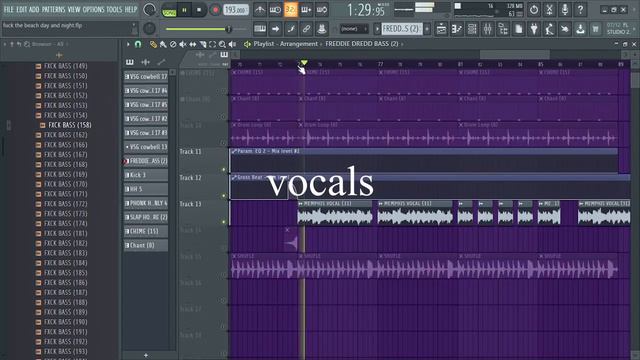The height and width of the screenshot is (360, 640).
Task: Select HH 5 pattern in picker
Action: click(x=146, y=189)
